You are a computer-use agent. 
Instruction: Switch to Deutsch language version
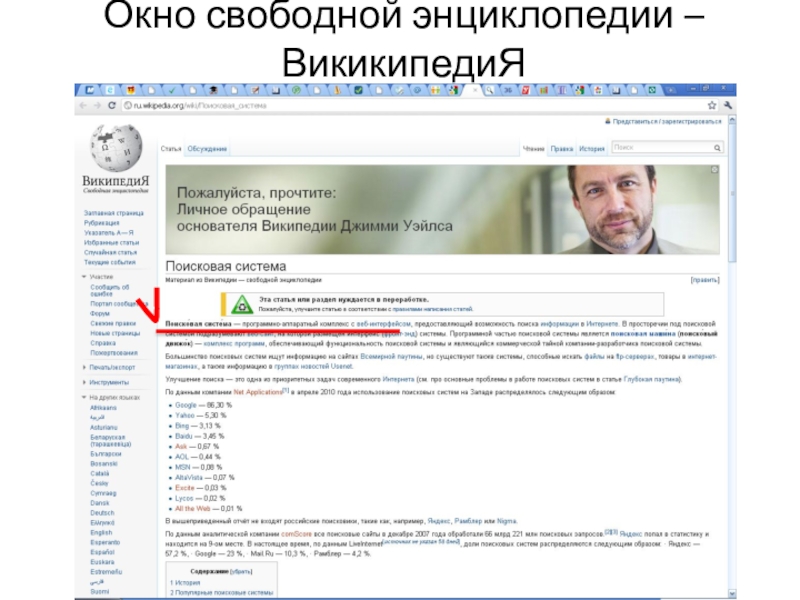pyautogui.click(x=102, y=513)
